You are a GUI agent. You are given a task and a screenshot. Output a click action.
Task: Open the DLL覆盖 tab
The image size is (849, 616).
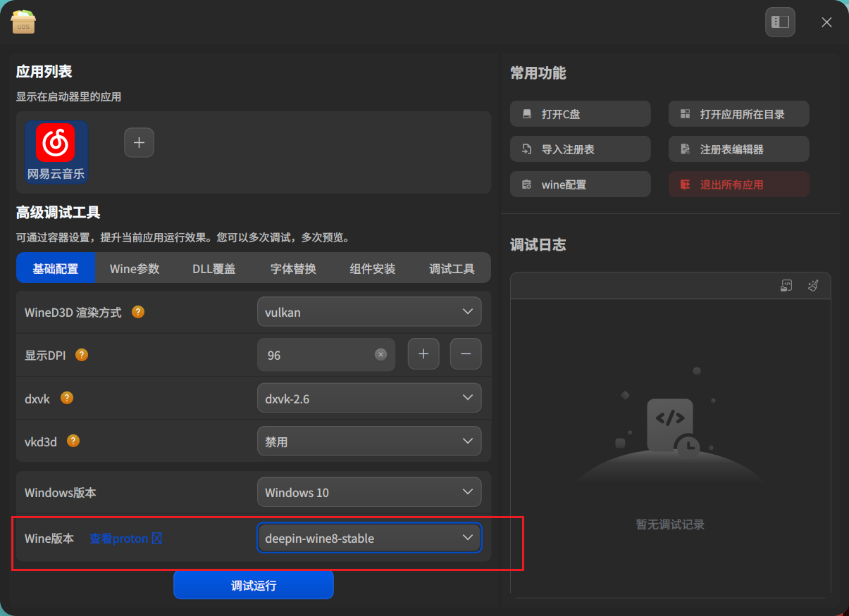point(213,268)
